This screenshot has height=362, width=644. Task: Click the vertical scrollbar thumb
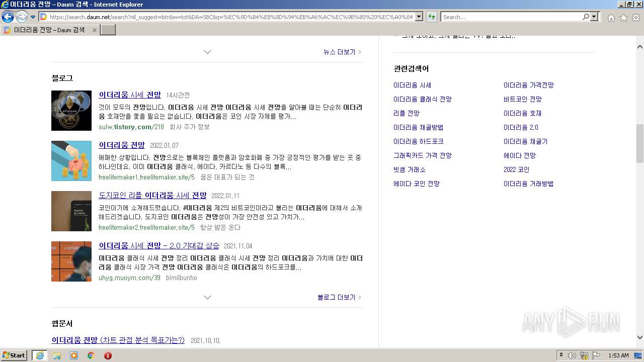pos(639,143)
